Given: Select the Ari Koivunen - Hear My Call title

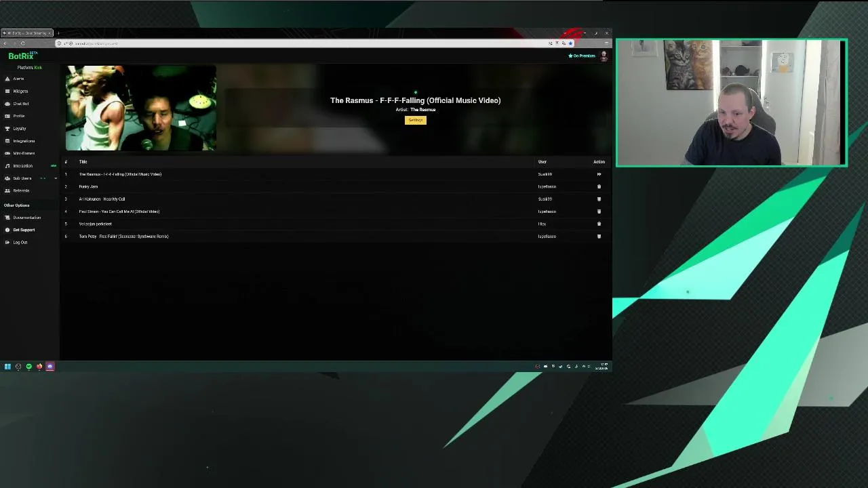Looking at the screenshot, I should click(102, 199).
